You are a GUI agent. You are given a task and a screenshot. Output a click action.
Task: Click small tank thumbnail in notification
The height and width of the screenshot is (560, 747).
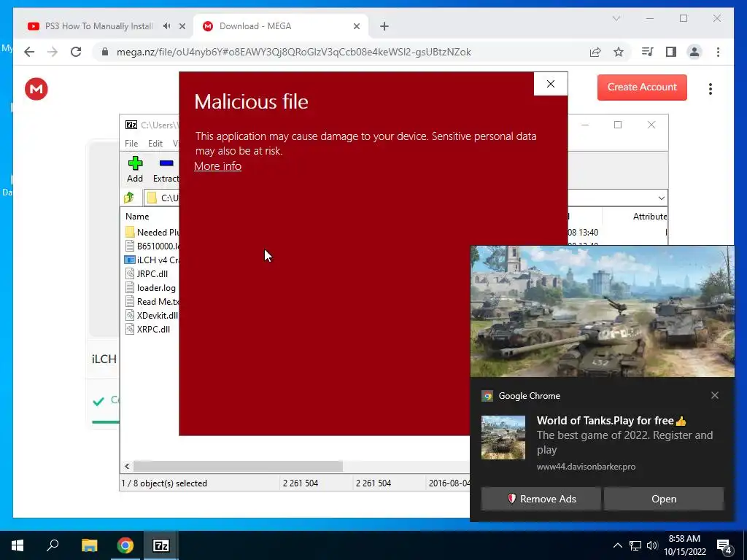point(503,437)
